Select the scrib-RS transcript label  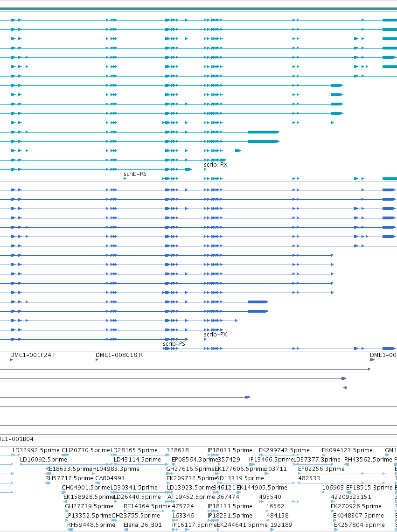[x=135, y=174]
